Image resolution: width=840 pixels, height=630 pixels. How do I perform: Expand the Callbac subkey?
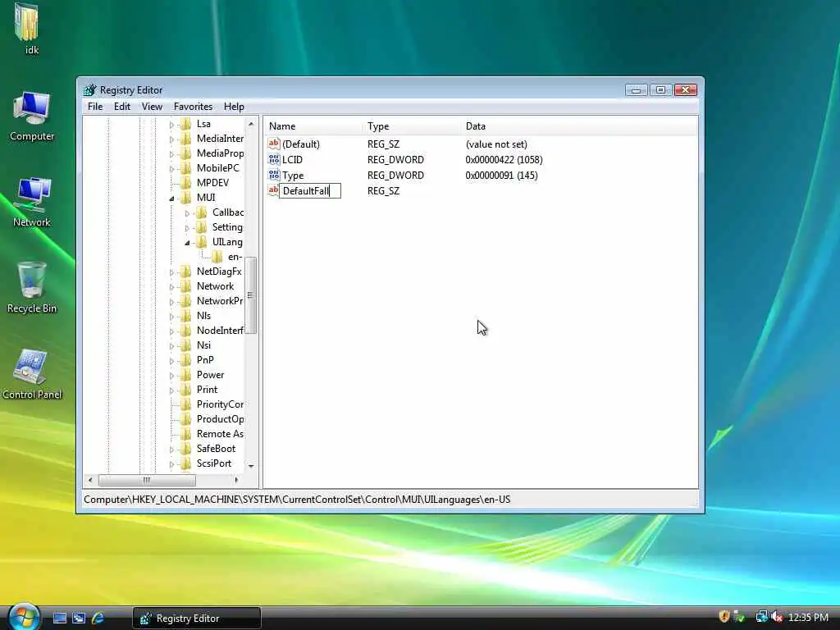pos(187,213)
